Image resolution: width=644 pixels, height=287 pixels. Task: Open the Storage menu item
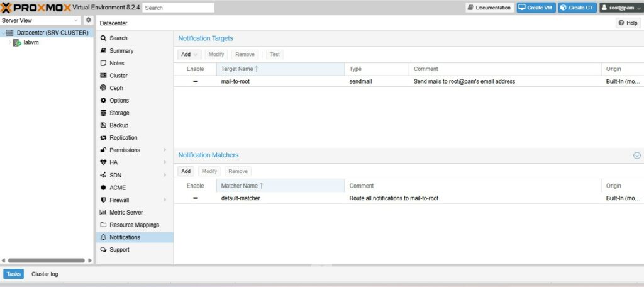pyautogui.click(x=135, y=113)
